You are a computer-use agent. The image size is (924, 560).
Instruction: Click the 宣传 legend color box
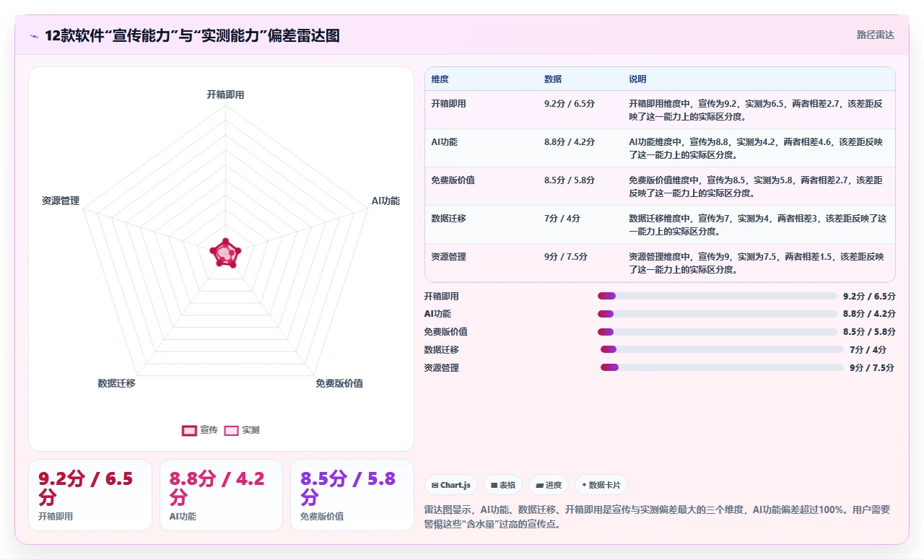pyautogui.click(x=189, y=431)
